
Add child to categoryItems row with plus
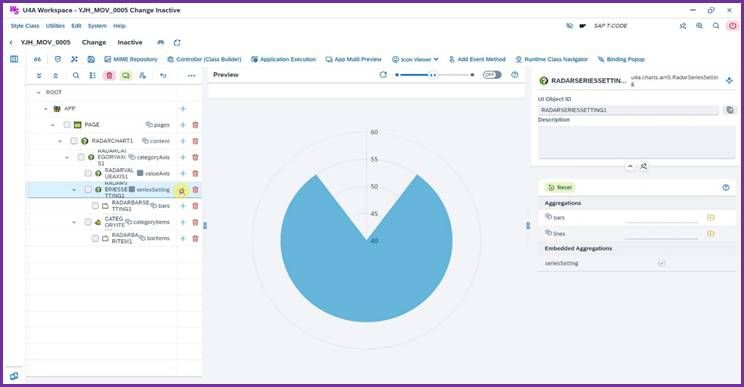pos(183,222)
